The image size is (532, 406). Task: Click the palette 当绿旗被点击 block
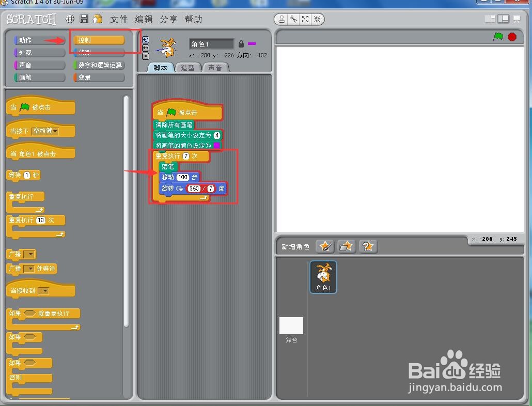[x=41, y=106]
